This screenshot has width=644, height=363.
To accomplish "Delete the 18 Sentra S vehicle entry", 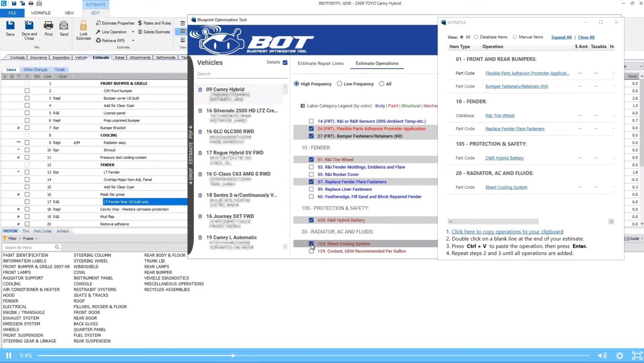I will pos(200,195).
